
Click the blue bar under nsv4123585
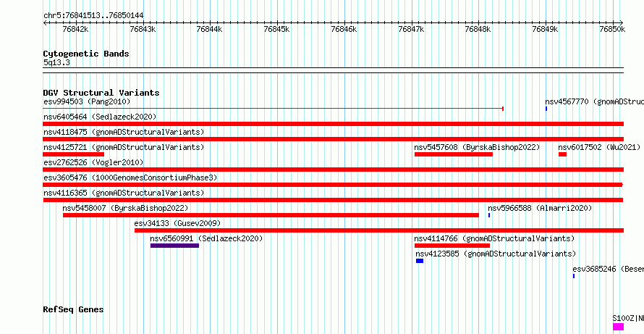420,261
